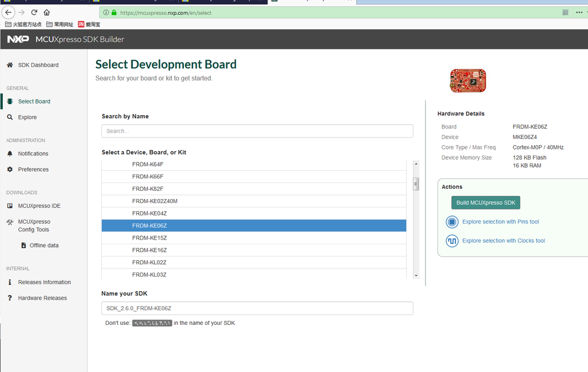
Task: Click the Offline data file icon
Action: point(24,245)
